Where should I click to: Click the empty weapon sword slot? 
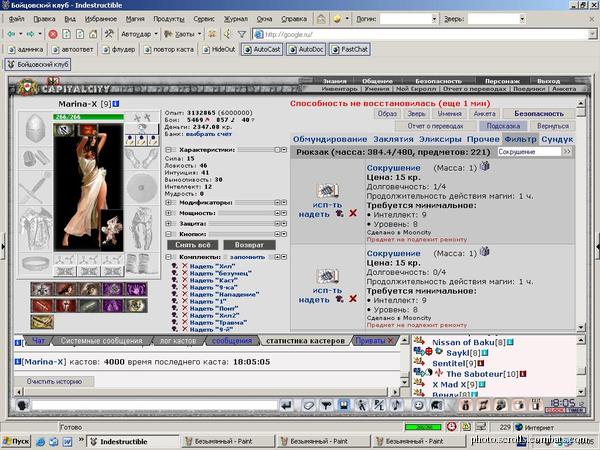click(x=35, y=188)
